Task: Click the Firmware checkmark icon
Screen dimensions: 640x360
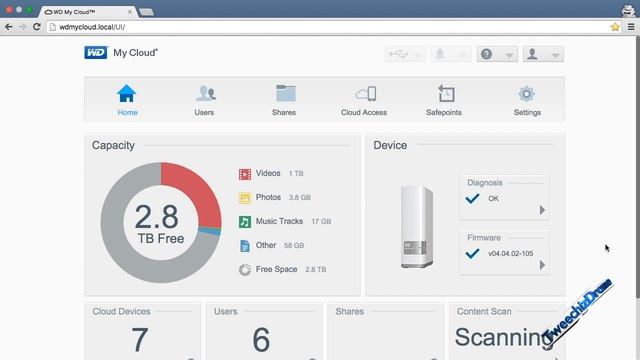Action: pyautogui.click(x=472, y=254)
